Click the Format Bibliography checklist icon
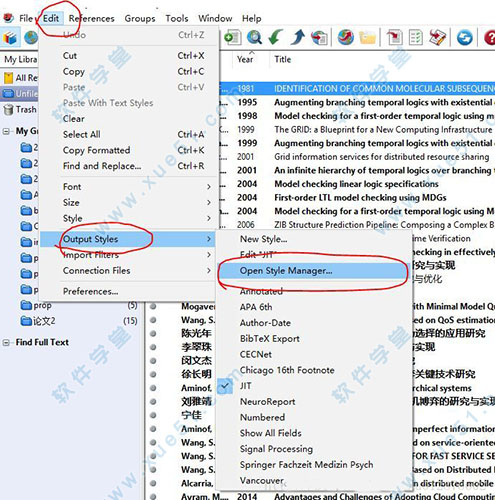 [416, 37]
